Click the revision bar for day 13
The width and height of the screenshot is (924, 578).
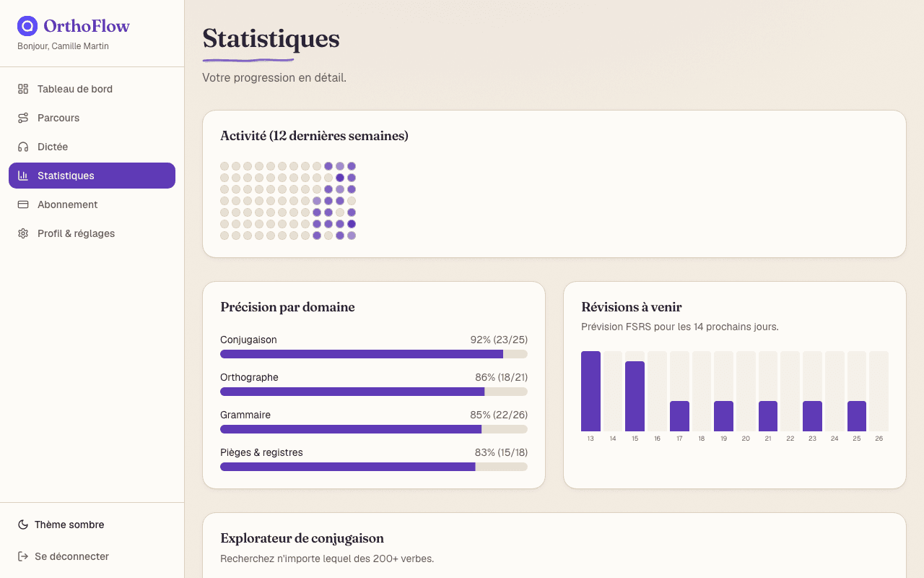coord(590,391)
